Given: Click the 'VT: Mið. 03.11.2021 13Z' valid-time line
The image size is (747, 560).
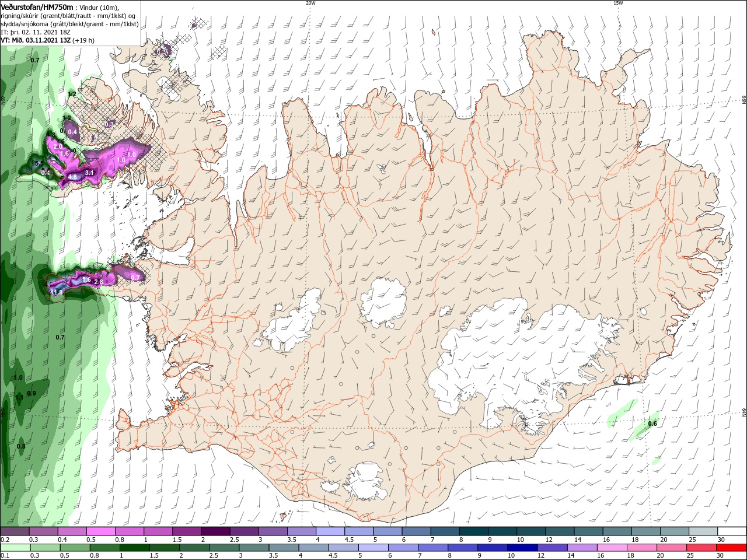Looking at the screenshot, I should click(x=48, y=40).
